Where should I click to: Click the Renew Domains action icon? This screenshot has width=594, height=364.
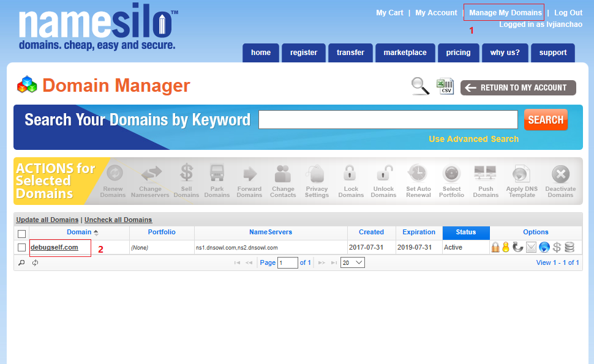[x=115, y=173]
